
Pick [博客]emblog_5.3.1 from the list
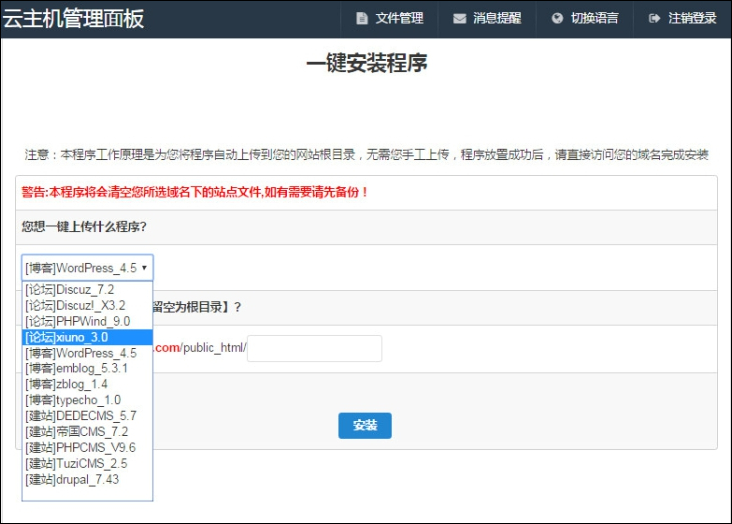click(87, 368)
